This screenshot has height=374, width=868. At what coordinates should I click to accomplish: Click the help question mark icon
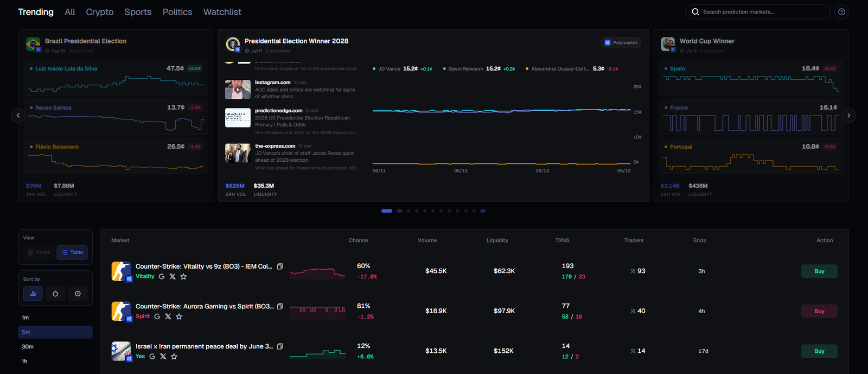tap(841, 12)
